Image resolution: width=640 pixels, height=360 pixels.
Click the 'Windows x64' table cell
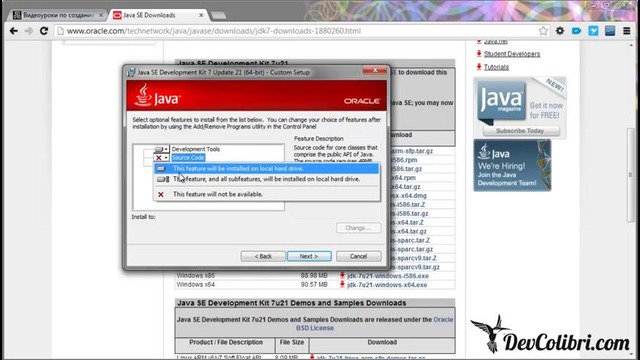pos(196,284)
